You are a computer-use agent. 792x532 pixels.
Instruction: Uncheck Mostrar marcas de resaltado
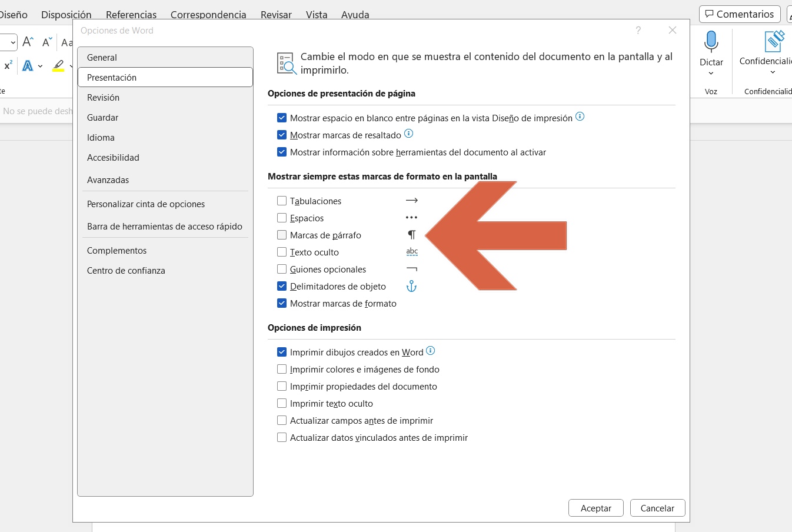(282, 135)
